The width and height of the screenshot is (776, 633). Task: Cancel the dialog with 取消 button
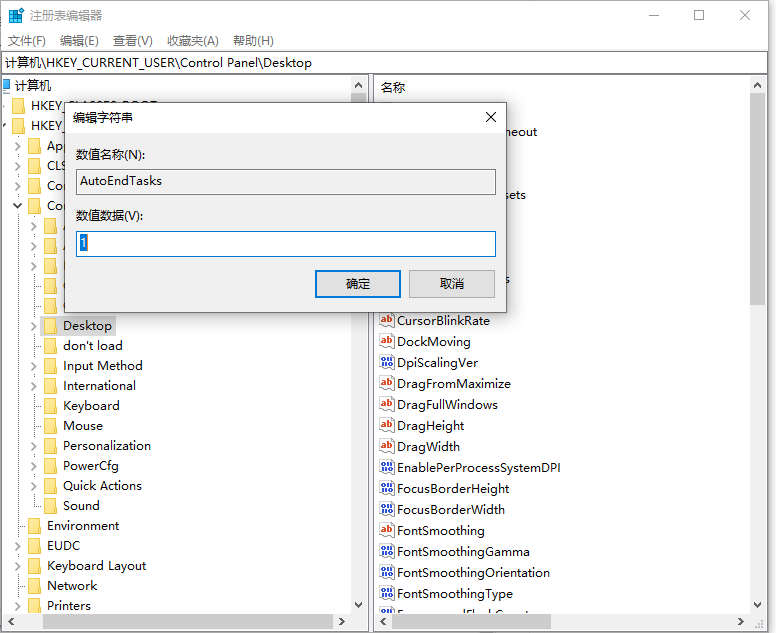coord(452,284)
